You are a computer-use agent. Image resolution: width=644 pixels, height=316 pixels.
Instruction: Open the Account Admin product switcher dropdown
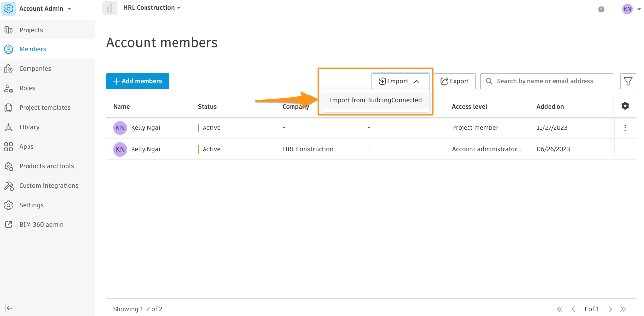point(45,9)
